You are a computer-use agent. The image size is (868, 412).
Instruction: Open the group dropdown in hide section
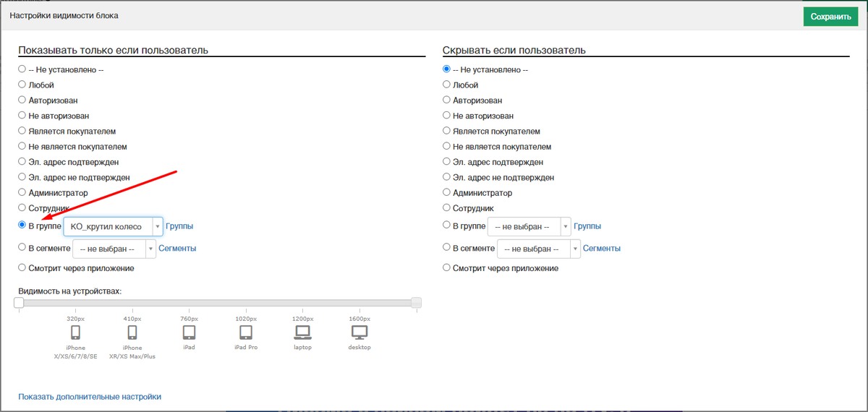(x=529, y=226)
